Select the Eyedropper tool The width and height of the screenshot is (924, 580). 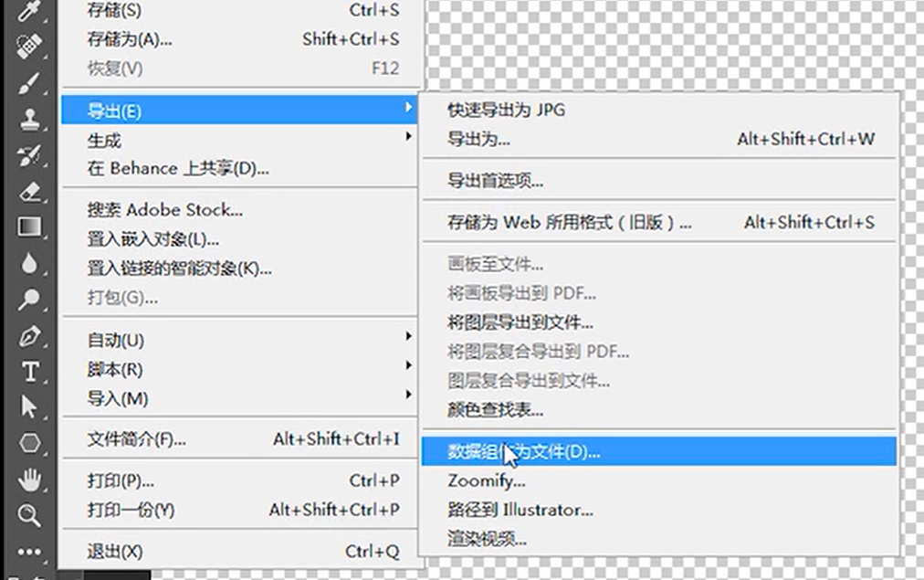[28, 10]
